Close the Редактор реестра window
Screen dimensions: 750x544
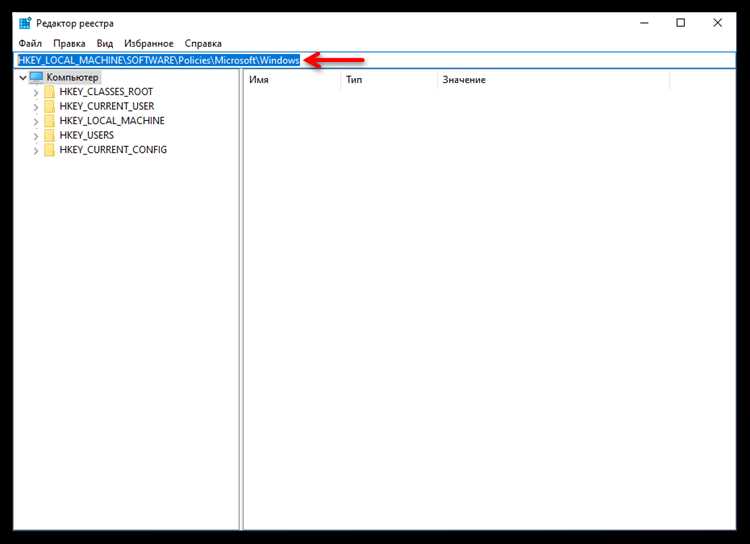click(717, 23)
